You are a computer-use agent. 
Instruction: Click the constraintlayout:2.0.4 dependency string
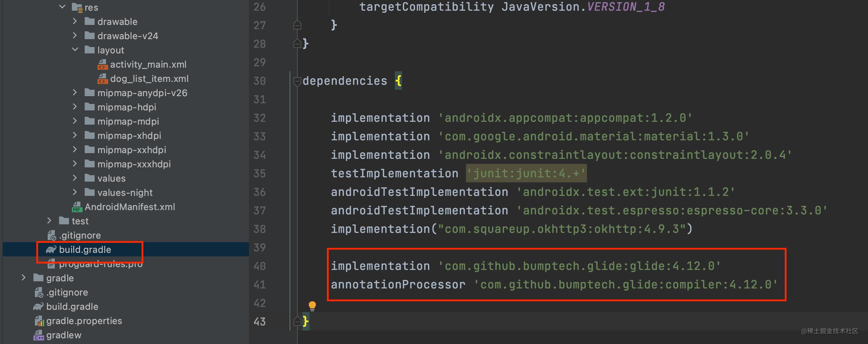pyautogui.click(x=615, y=155)
